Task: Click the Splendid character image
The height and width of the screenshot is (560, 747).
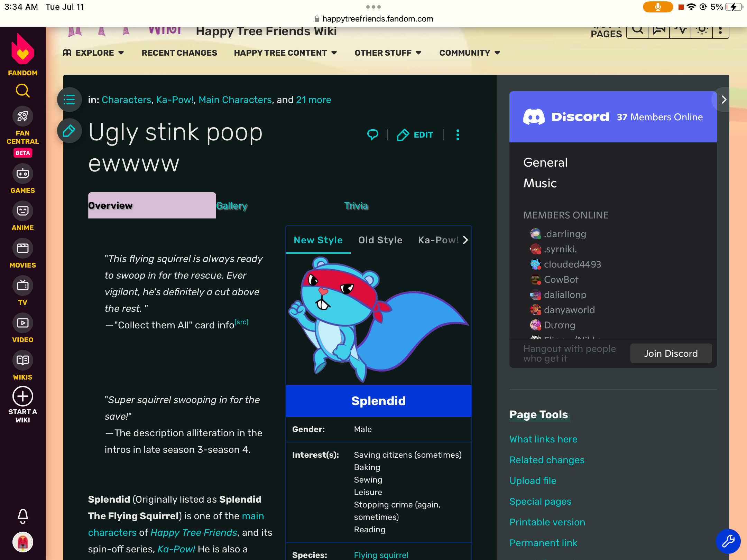Action: coord(379,320)
